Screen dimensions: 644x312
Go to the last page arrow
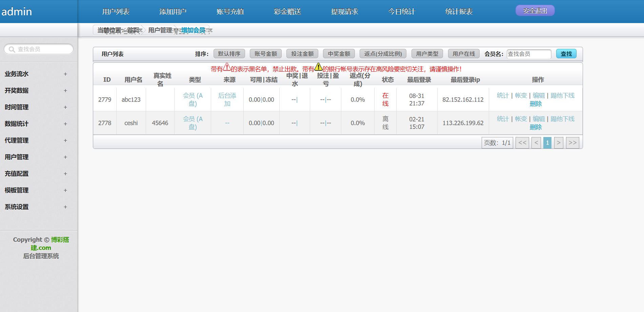(x=572, y=143)
